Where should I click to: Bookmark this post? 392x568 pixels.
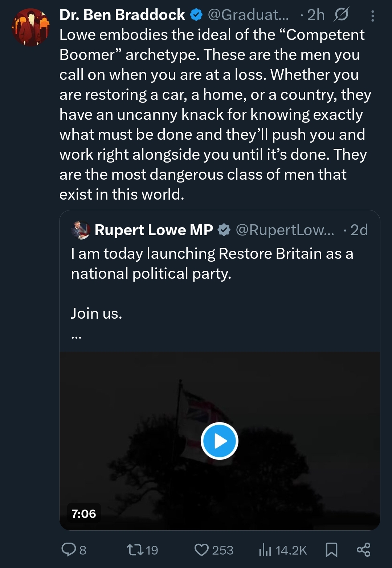[x=331, y=550]
